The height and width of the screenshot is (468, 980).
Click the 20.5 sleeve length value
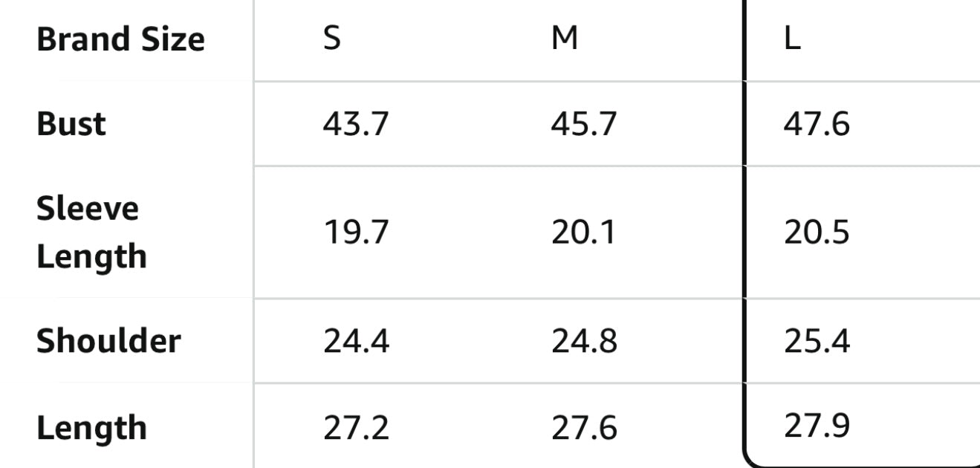tap(816, 233)
